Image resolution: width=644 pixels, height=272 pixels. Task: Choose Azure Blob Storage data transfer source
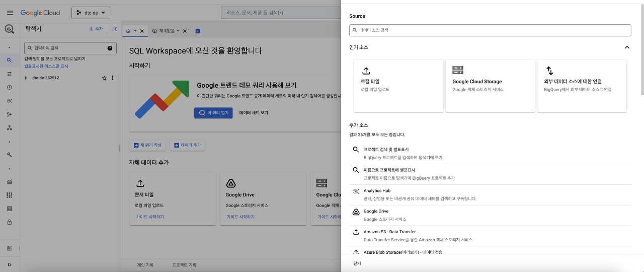[490, 252]
